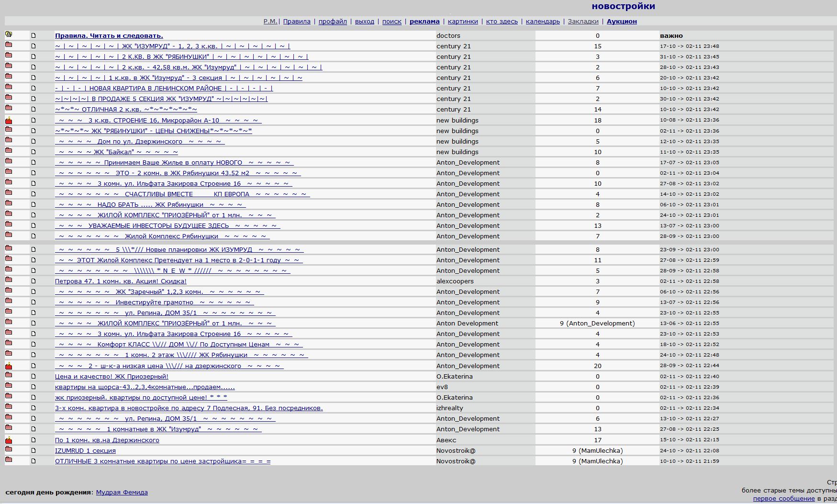The image size is (837, 504).
Task: Click the red folder icon for 'По 1 комн. кв.на Дзержинского'
Action: pyautogui.click(x=9, y=440)
